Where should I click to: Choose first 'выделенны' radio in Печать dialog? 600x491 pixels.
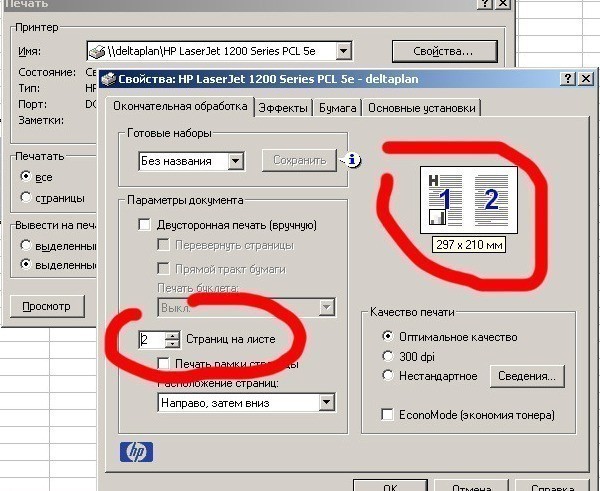click(x=26, y=245)
